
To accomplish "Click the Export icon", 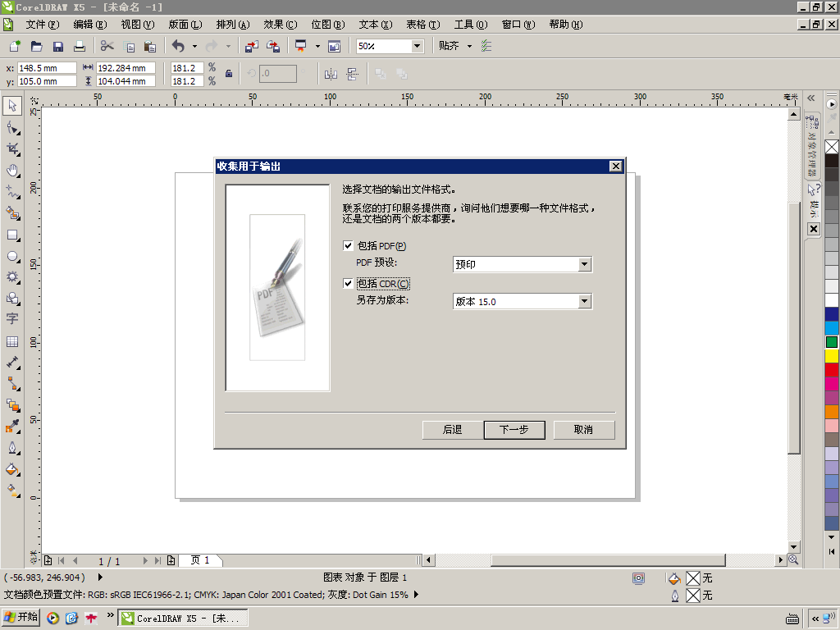I will tap(273, 47).
